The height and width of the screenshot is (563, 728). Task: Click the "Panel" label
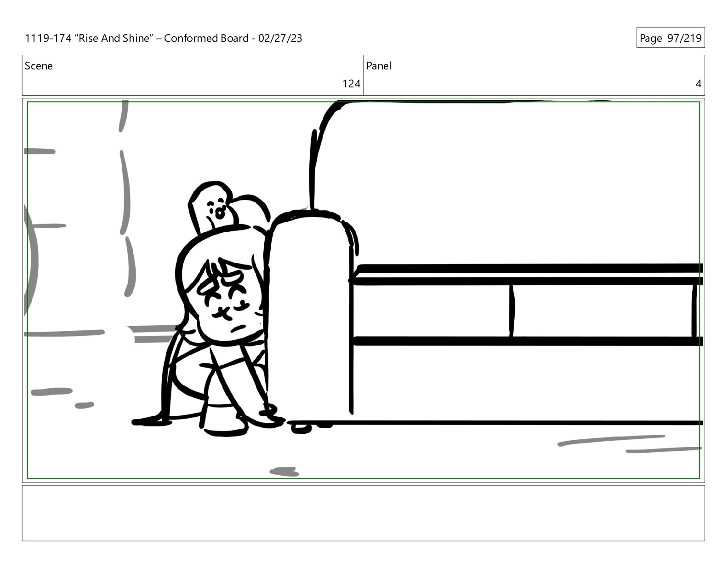pyautogui.click(x=379, y=66)
